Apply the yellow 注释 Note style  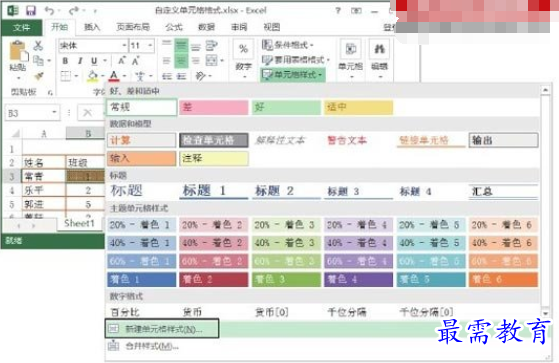click(214, 158)
